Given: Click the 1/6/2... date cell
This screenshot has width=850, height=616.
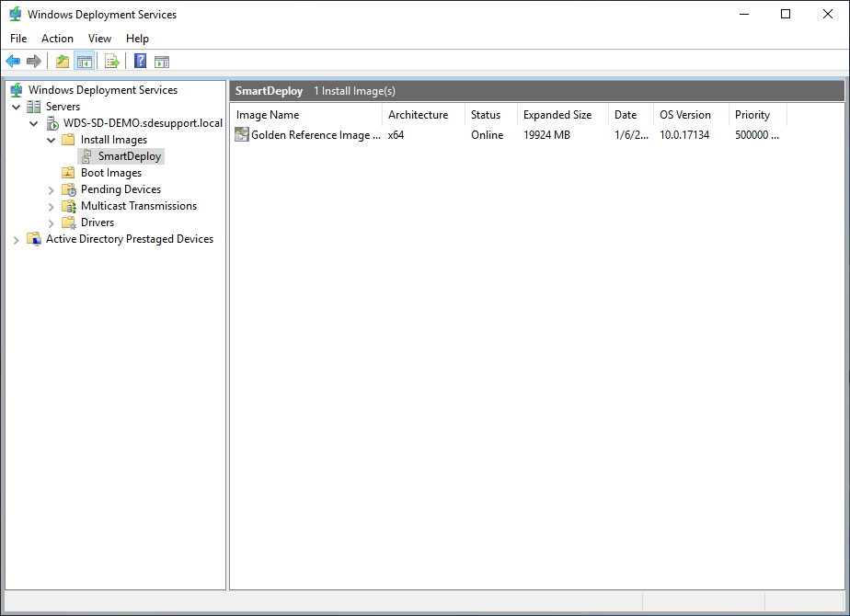Looking at the screenshot, I should coord(631,135).
